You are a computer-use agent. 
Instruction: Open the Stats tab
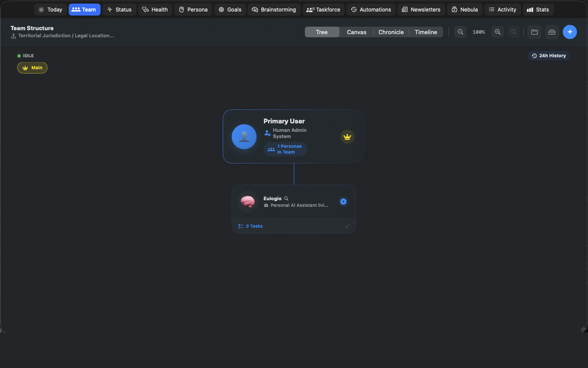(538, 10)
